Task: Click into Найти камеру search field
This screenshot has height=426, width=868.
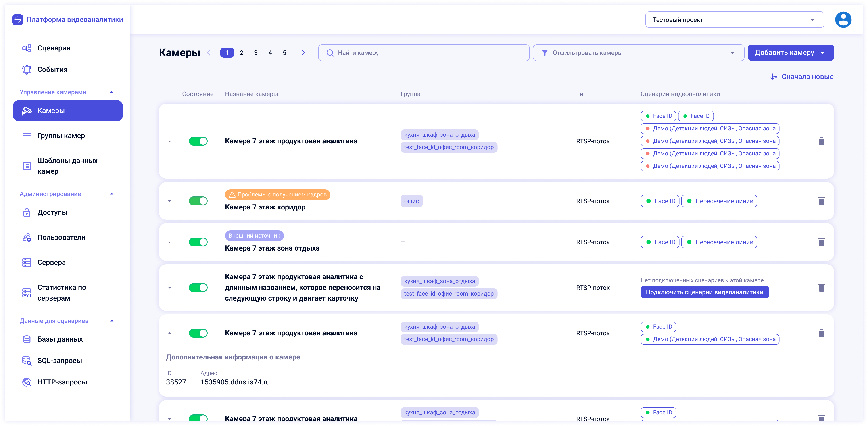Action: (424, 53)
